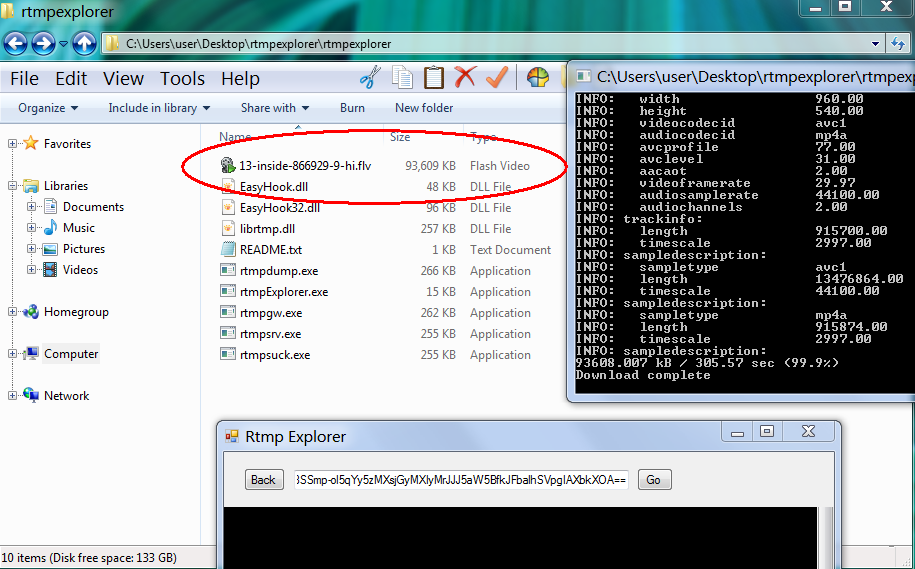Viewport: 915px width, 569px height.
Task: Click the Back navigation arrow in explorer
Action: point(15,43)
